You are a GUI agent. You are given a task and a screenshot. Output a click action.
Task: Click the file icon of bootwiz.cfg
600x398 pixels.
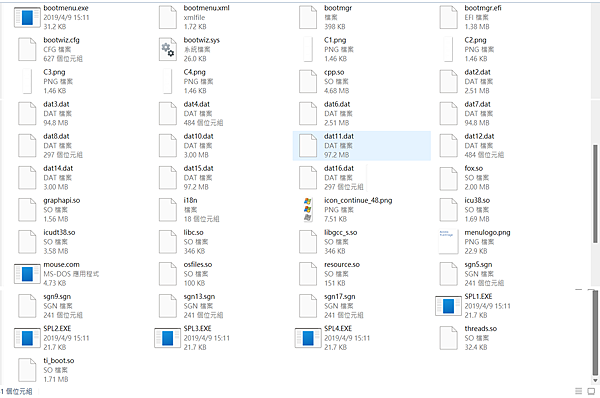click(x=27, y=50)
